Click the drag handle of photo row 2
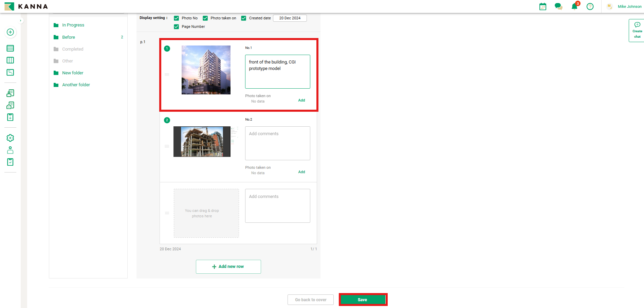The image size is (644, 308). point(167,146)
